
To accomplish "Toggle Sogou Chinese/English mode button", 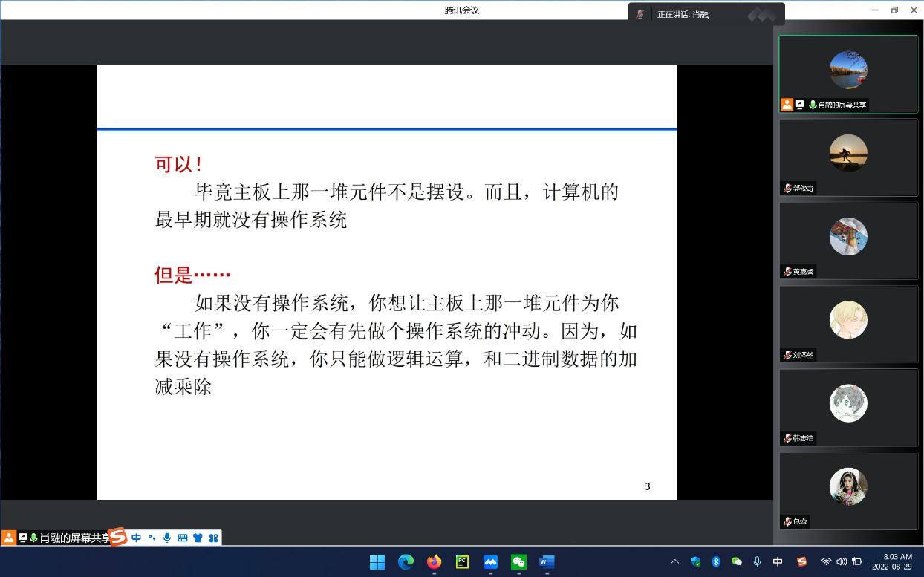I will click(137, 538).
